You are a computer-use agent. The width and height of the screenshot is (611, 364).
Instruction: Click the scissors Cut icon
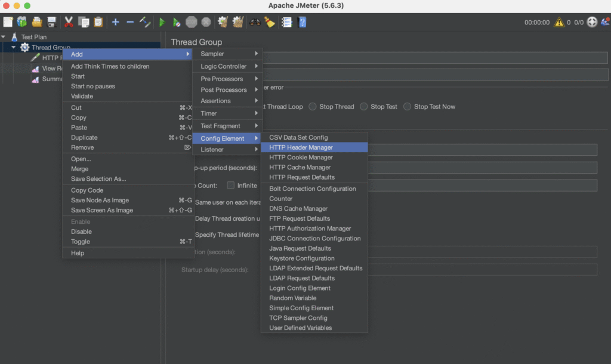point(69,22)
